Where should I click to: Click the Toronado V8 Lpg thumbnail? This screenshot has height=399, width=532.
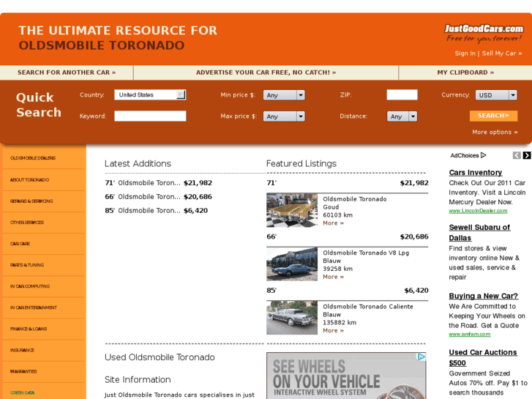292,264
